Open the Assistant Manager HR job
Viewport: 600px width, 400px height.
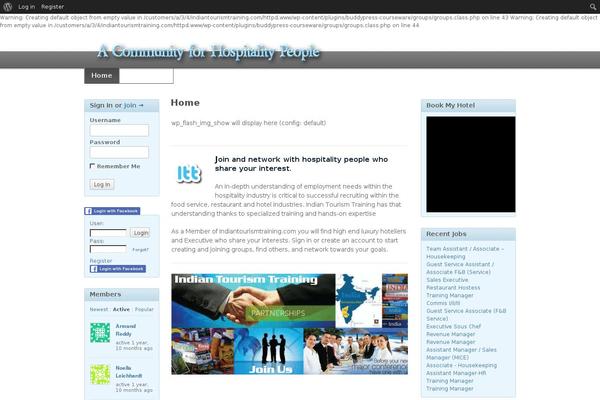456,373
